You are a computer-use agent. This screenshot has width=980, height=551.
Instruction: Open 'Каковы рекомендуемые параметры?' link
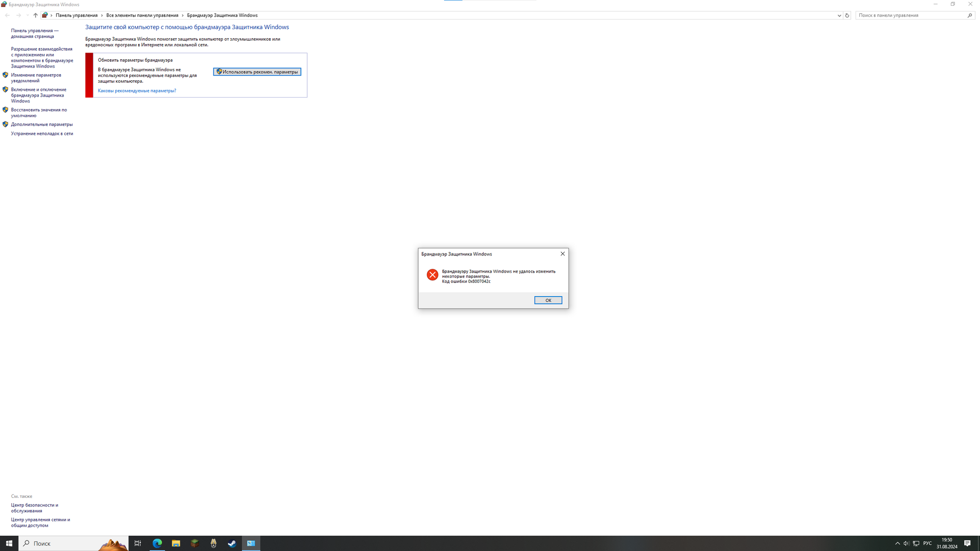click(x=137, y=91)
